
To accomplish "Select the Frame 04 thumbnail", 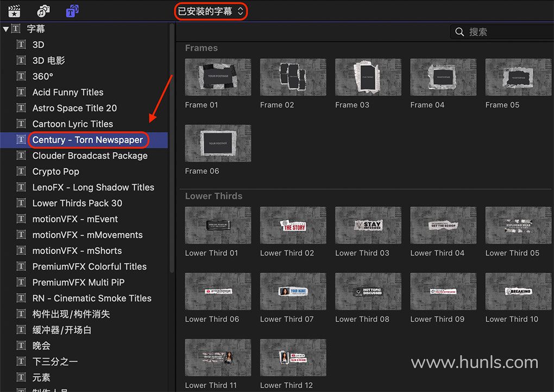I will click(x=443, y=77).
